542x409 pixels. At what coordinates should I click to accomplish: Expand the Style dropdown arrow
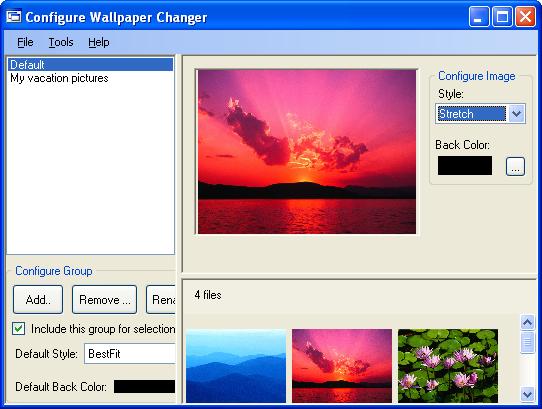(x=516, y=113)
